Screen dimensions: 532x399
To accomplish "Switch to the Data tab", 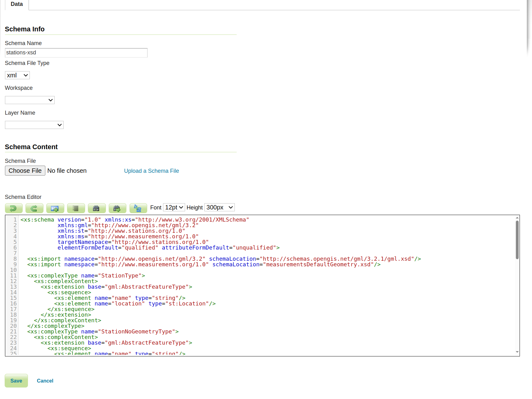I will (16, 4).
